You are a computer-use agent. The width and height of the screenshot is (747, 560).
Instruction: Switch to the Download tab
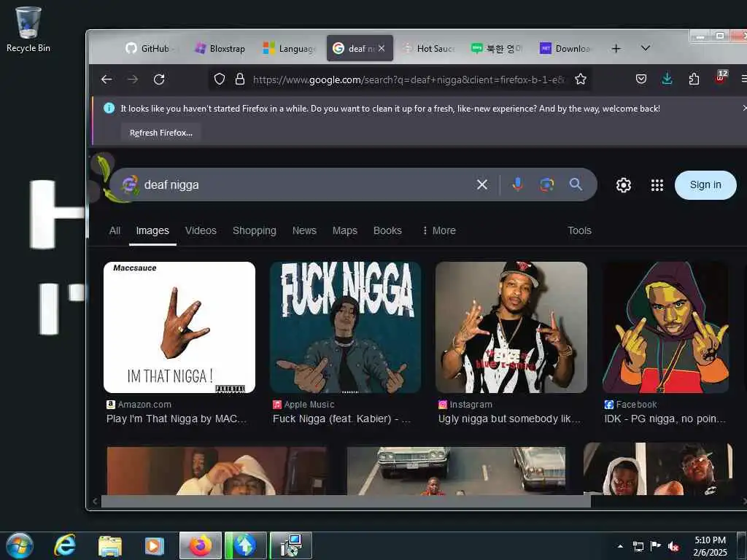tap(566, 49)
